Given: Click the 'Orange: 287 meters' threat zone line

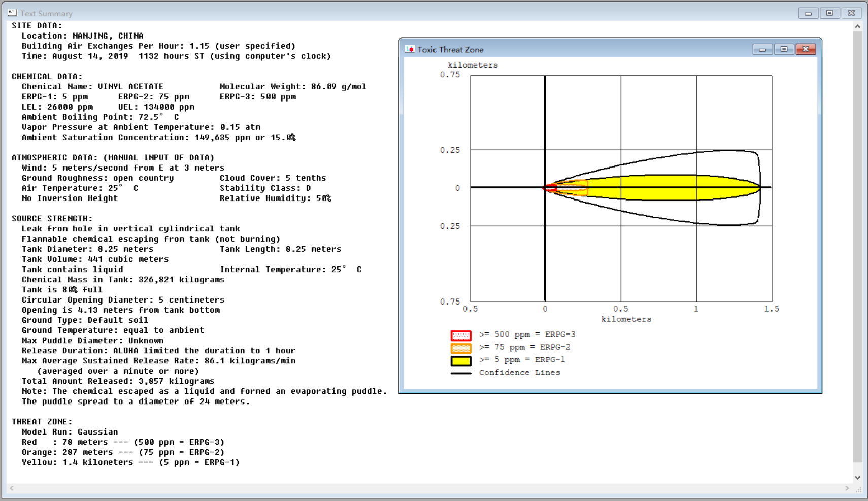Looking at the screenshot, I should (x=123, y=452).
